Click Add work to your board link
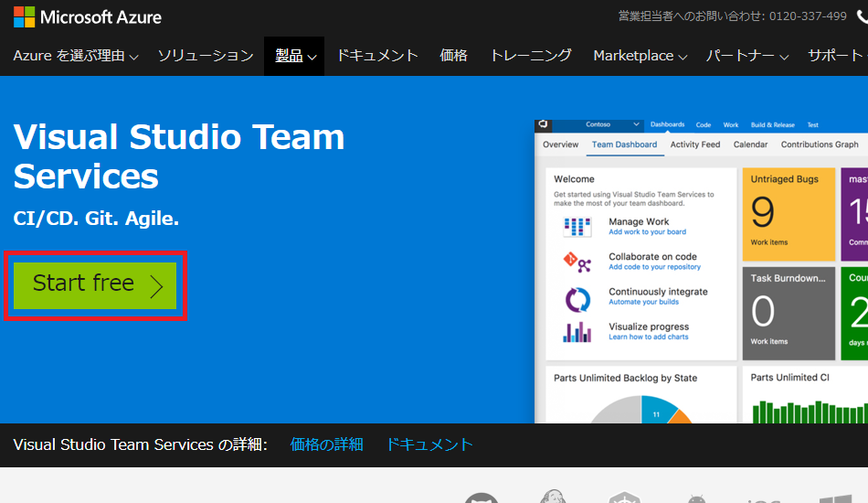Screen dimensions: 868x503 pyautogui.click(x=647, y=232)
